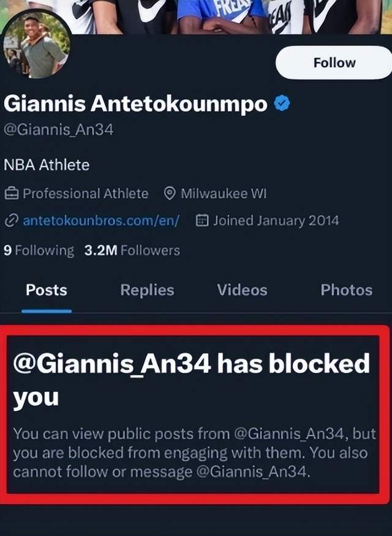Click the calendar icon beside Joined date
This screenshot has width=392, height=536.
[x=202, y=221]
